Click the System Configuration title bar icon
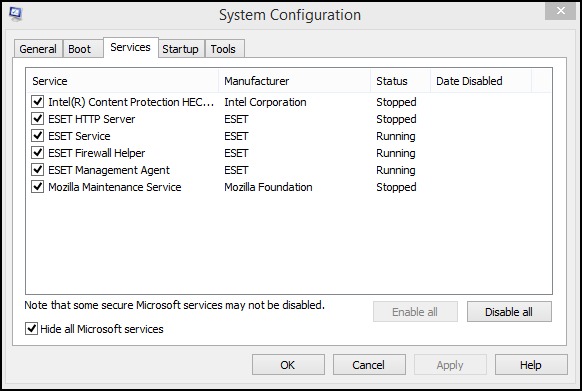This screenshot has width=582, height=391. (16, 14)
